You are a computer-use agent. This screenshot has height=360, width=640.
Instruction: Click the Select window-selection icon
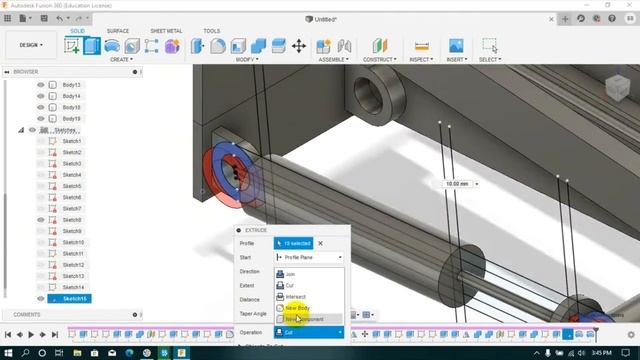click(x=490, y=46)
